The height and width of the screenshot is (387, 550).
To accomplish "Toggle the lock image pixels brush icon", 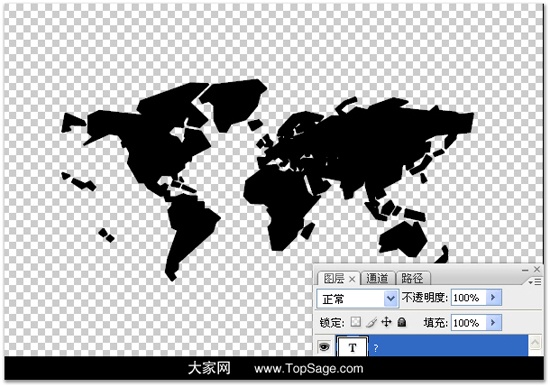I will tap(371, 322).
